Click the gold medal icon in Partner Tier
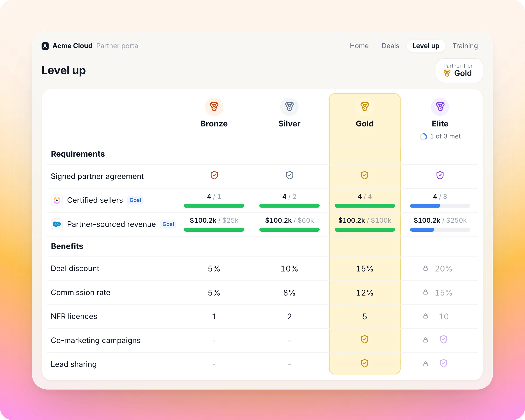The height and width of the screenshot is (420, 525). tap(447, 73)
